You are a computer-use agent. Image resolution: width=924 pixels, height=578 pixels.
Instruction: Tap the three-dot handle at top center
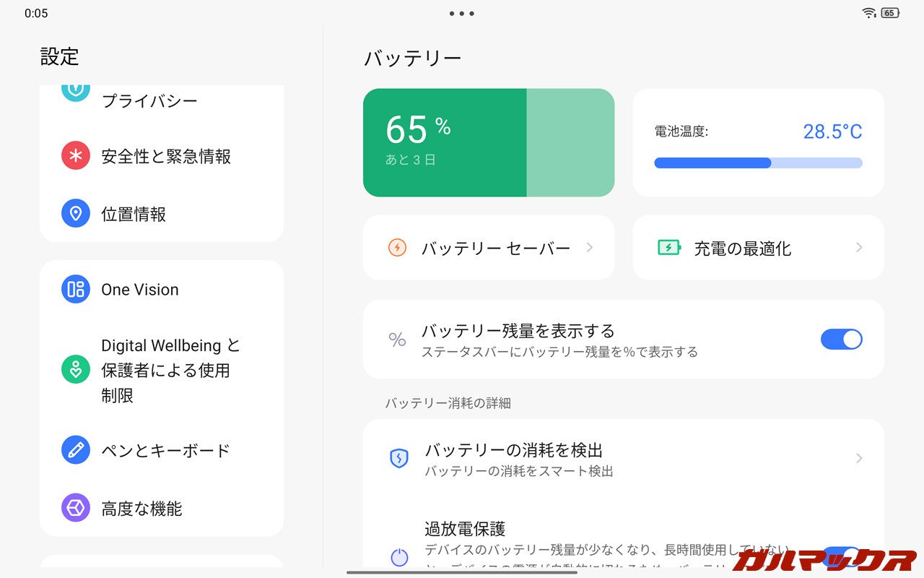pyautogui.click(x=462, y=13)
